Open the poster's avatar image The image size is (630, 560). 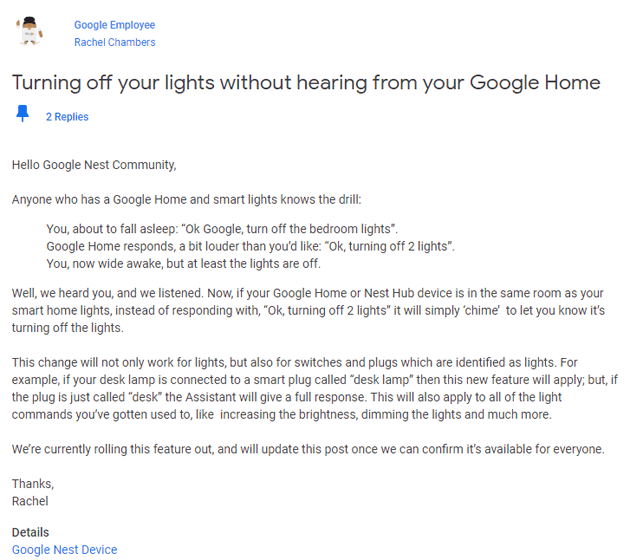point(31,32)
